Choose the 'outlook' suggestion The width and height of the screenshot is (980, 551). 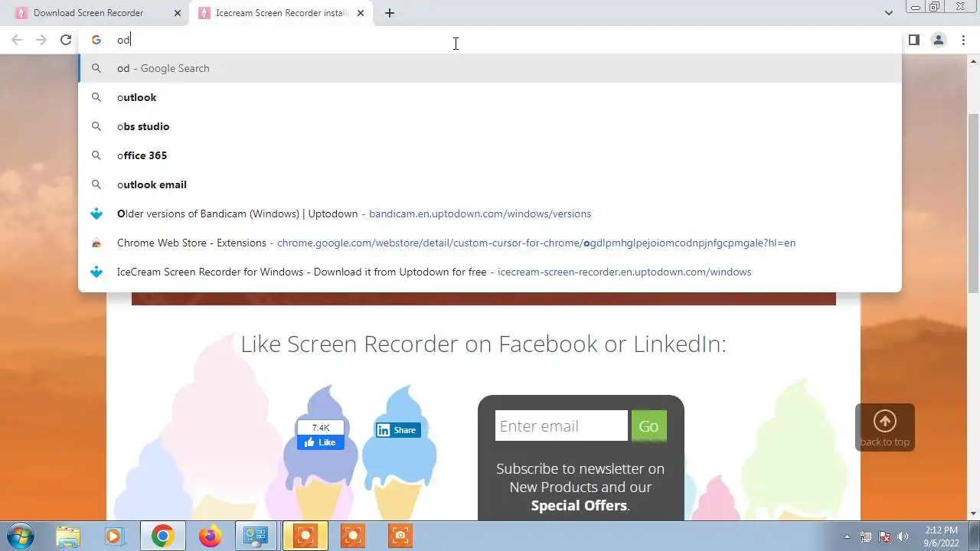point(490,97)
